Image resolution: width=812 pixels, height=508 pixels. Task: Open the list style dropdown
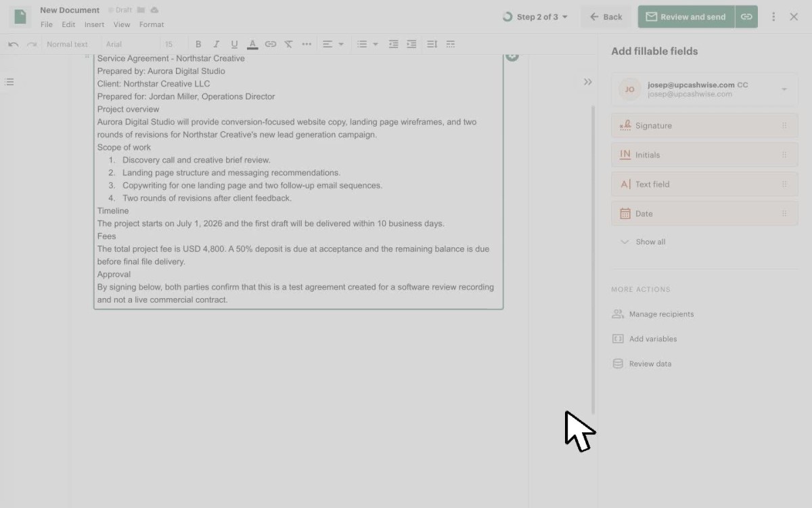[367, 44]
